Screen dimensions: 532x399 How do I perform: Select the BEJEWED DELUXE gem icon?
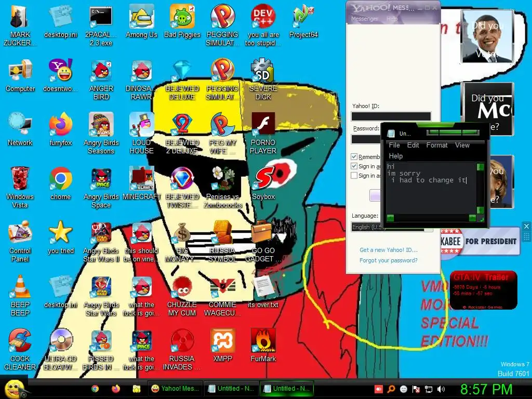[182, 79]
